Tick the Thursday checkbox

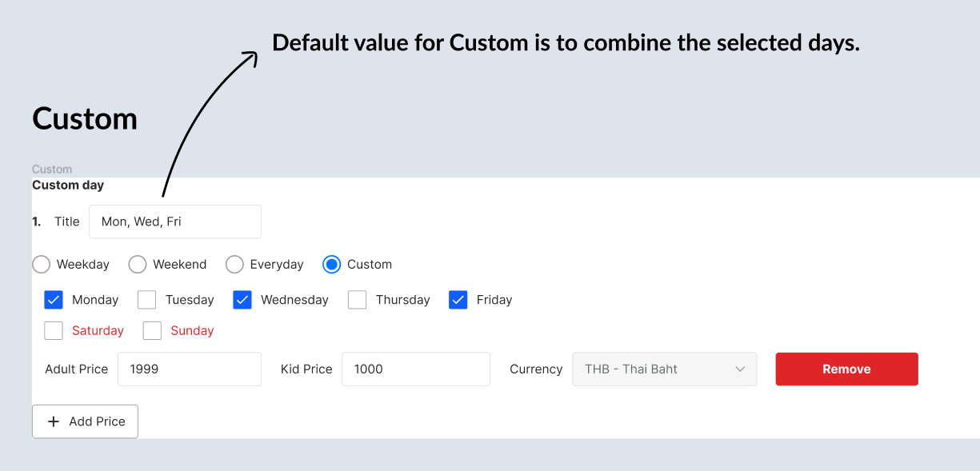[x=358, y=300]
